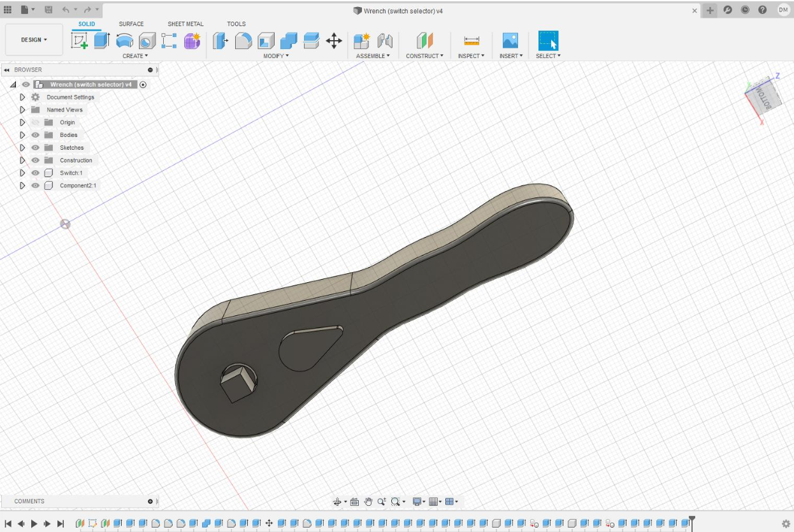Open the Extensions icon in title bar
This screenshot has height=532, width=794.
pyautogui.click(x=728, y=10)
